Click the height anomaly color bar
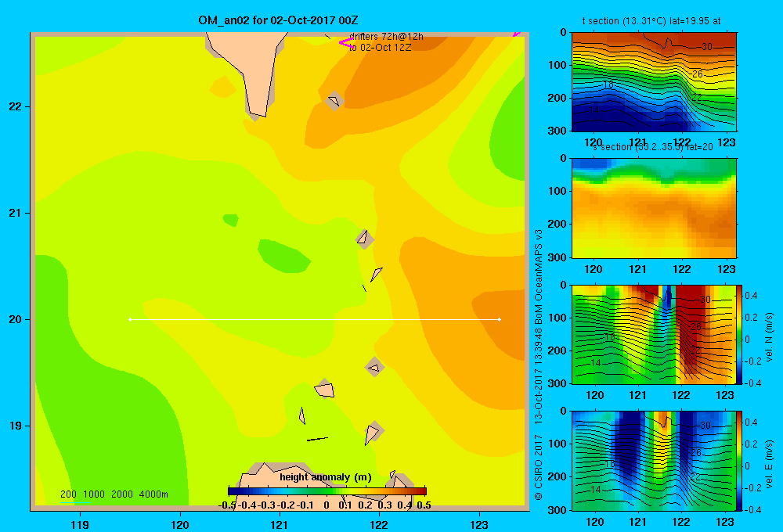The height and width of the screenshot is (532, 783). click(x=327, y=491)
